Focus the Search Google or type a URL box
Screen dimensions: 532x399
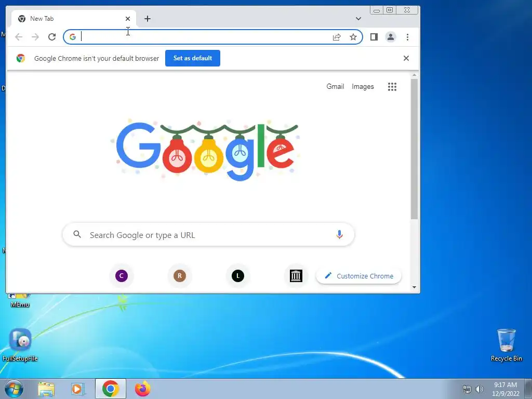click(208, 235)
